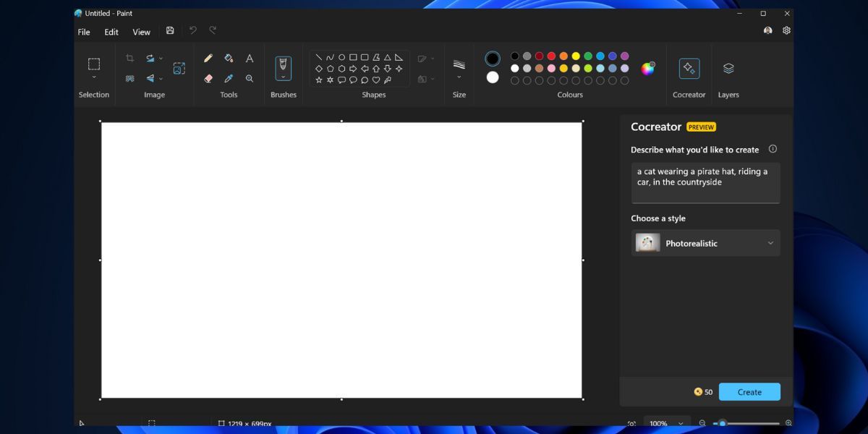The width and height of the screenshot is (868, 434).
Task: Select the heart shape
Action: (x=376, y=80)
